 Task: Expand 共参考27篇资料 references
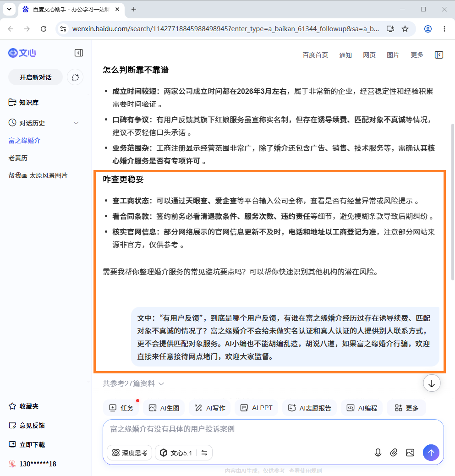tap(133, 384)
